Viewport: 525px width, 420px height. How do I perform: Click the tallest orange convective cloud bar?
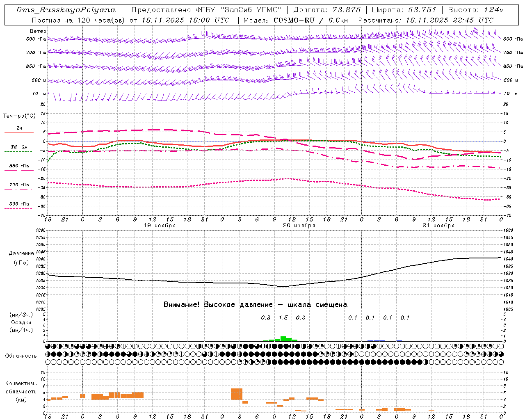point(237,394)
